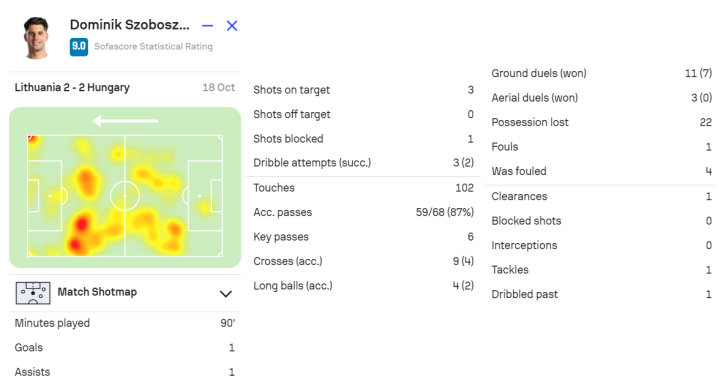Viewport: 720px width, 385px height.
Task: Open the Match Shotmap section label
Action: (97, 292)
